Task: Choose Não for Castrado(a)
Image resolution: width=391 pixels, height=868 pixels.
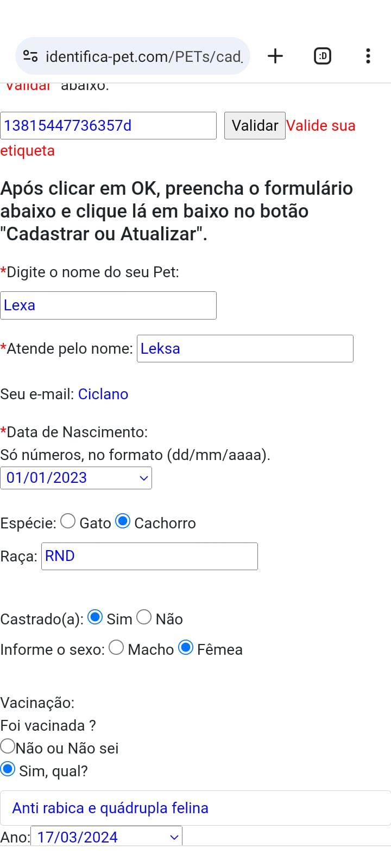Action: [x=144, y=617]
